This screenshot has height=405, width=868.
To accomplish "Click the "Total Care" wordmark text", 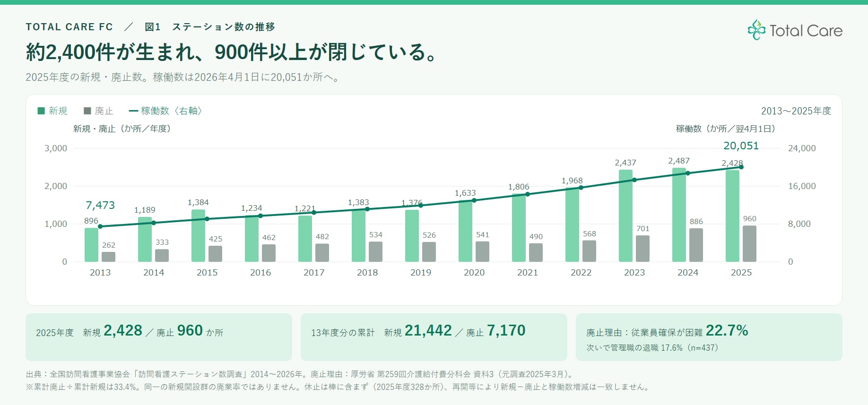I will coord(806,31).
